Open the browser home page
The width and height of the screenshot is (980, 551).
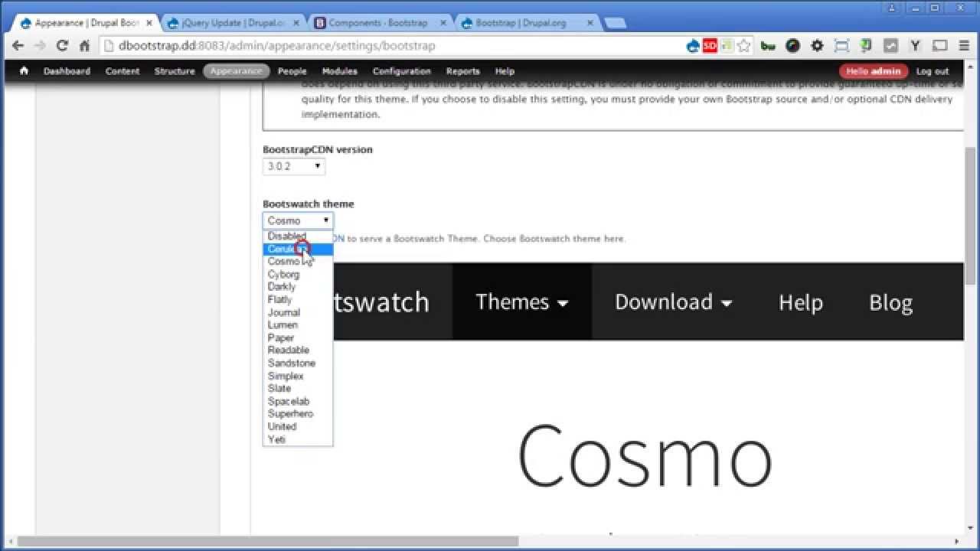tap(85, 46)
